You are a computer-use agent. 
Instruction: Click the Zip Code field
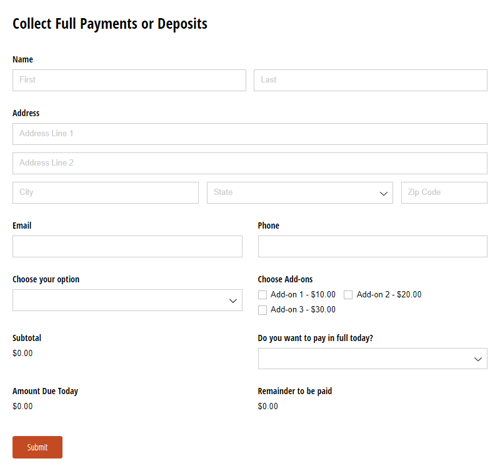pos(444,193)
